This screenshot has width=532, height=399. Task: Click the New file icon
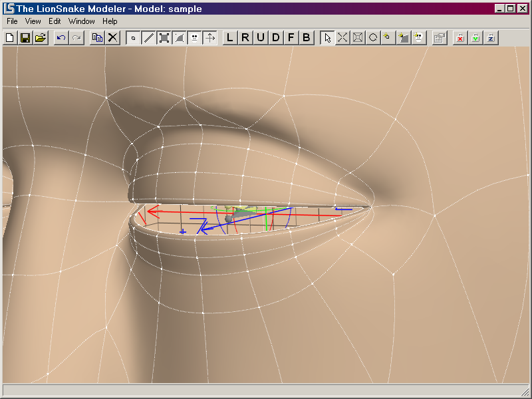coord(10,38)
